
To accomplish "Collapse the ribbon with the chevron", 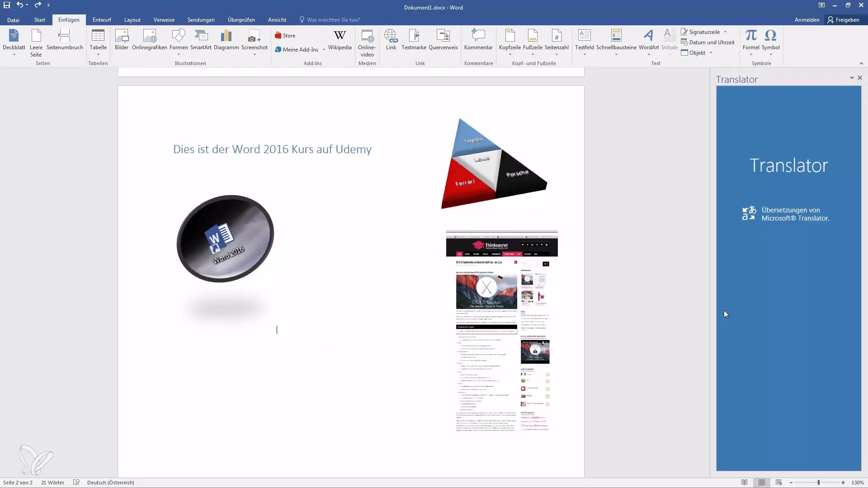I will pyautogui.click(x=861, y=63).
